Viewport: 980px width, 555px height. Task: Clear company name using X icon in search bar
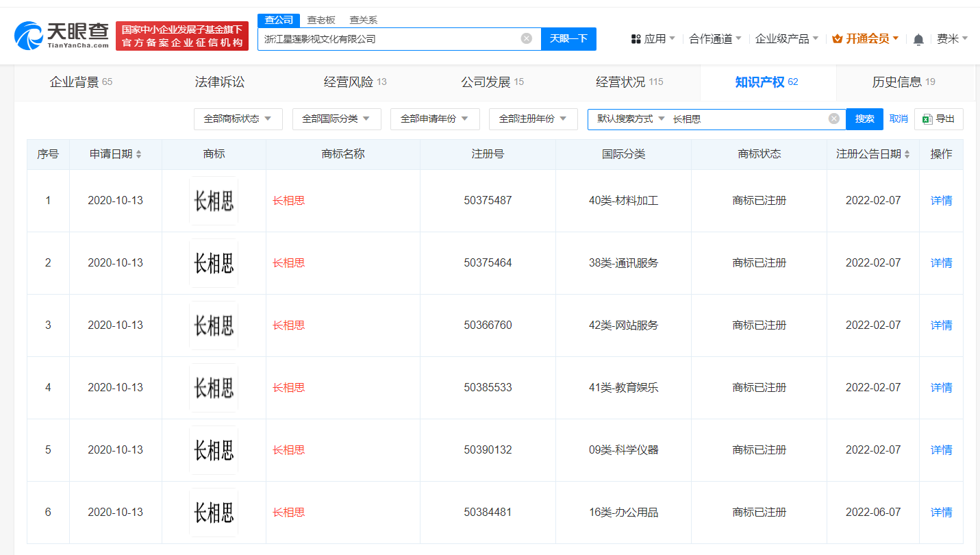tap(526, 38)
